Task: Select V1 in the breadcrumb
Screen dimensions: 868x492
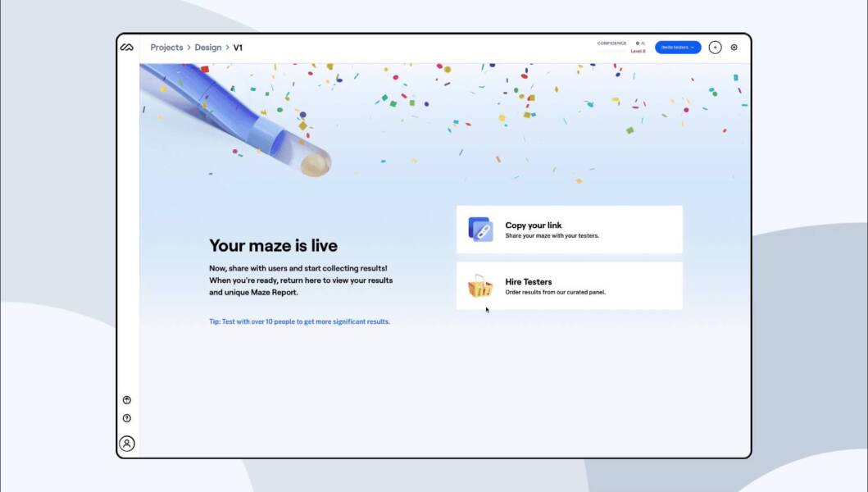Action: (x=238, y=48)
